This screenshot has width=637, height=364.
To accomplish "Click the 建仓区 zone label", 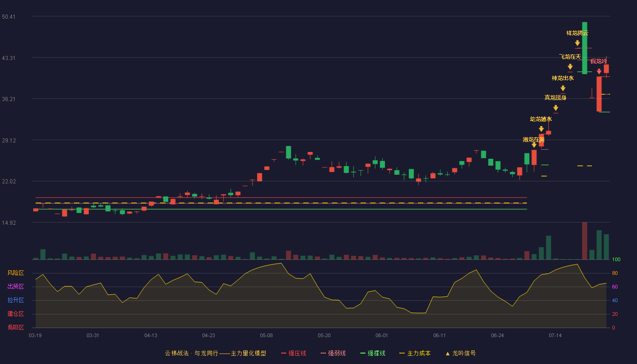I will pyautogui.click(x=15, y=314).
